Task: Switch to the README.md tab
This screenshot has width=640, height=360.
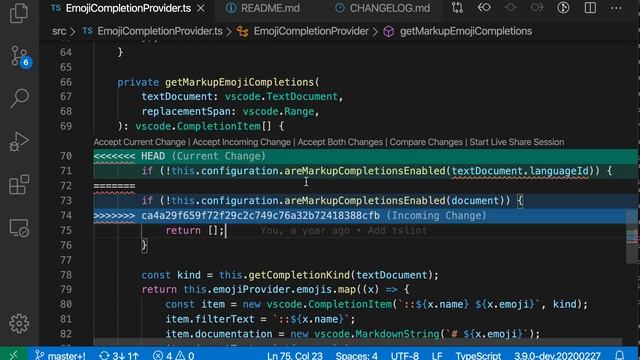Action: [263, 8]
